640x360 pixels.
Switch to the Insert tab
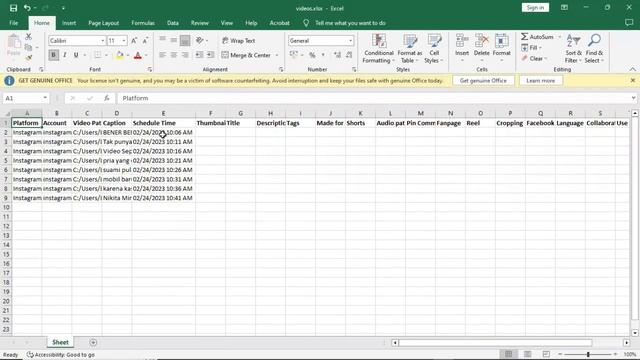69,23
